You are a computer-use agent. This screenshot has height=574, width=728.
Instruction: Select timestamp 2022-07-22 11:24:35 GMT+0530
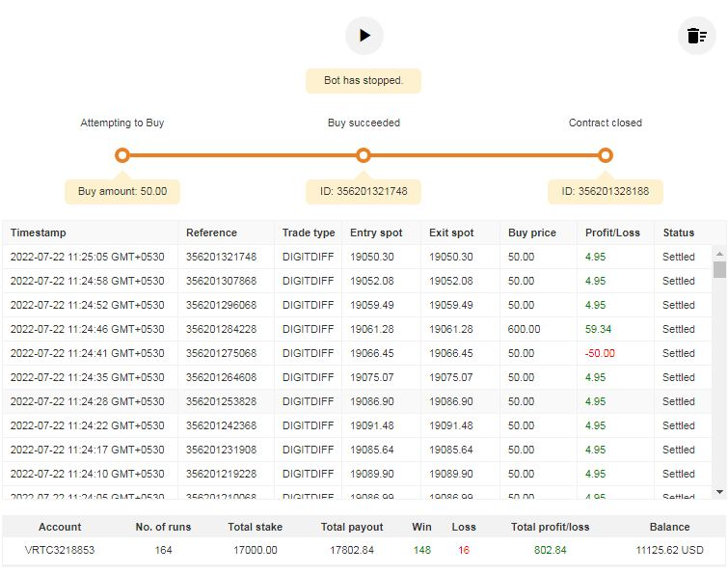(88, 377)
